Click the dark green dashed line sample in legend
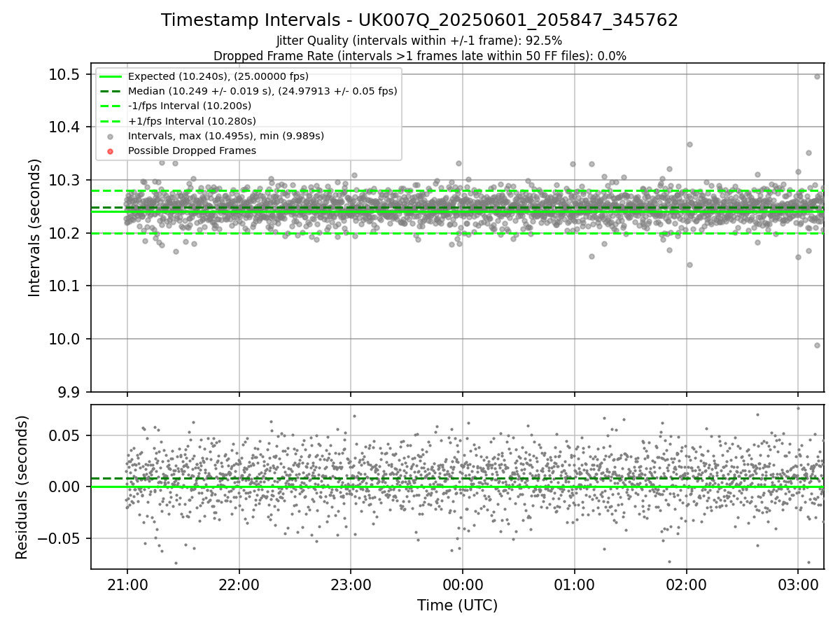The width and height of the screenshot is (840, 630). [x=110, y=91]
